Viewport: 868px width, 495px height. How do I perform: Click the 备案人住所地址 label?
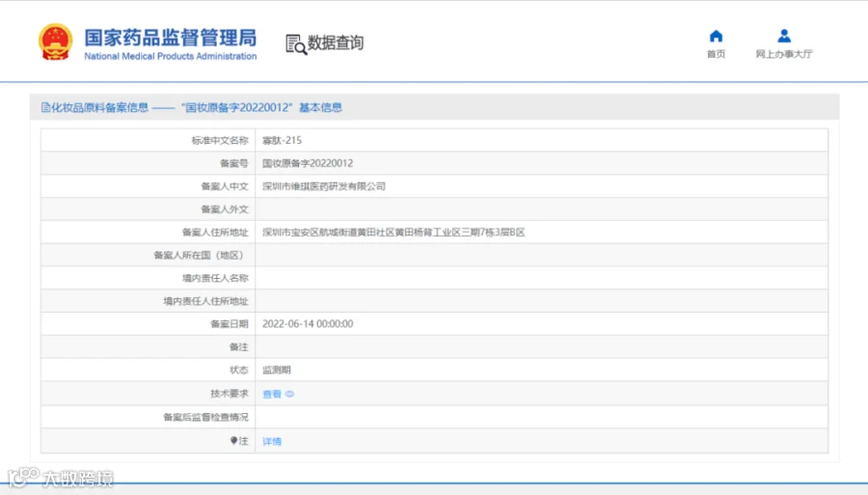point(215,232)
